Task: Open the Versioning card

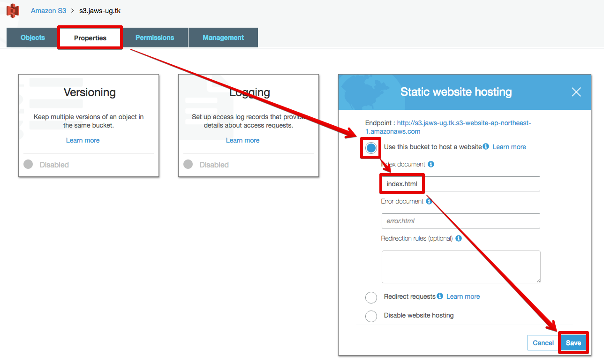Action: [89, 125]
